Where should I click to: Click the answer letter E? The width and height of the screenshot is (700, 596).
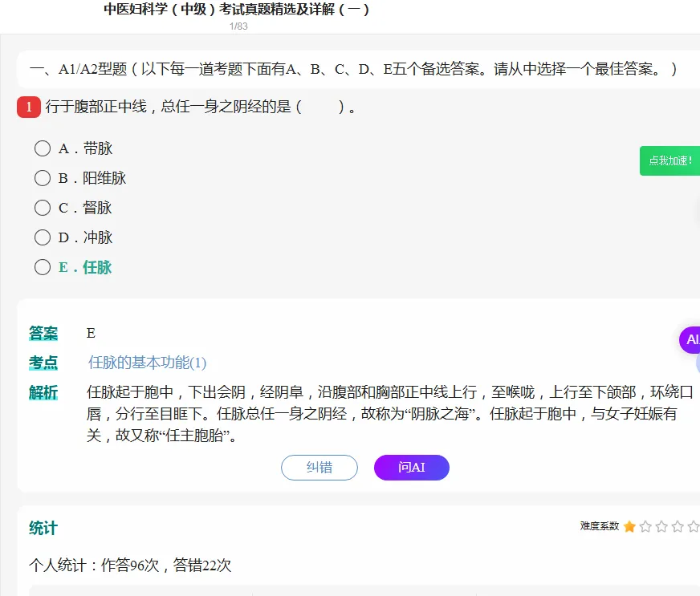point(91,333)
